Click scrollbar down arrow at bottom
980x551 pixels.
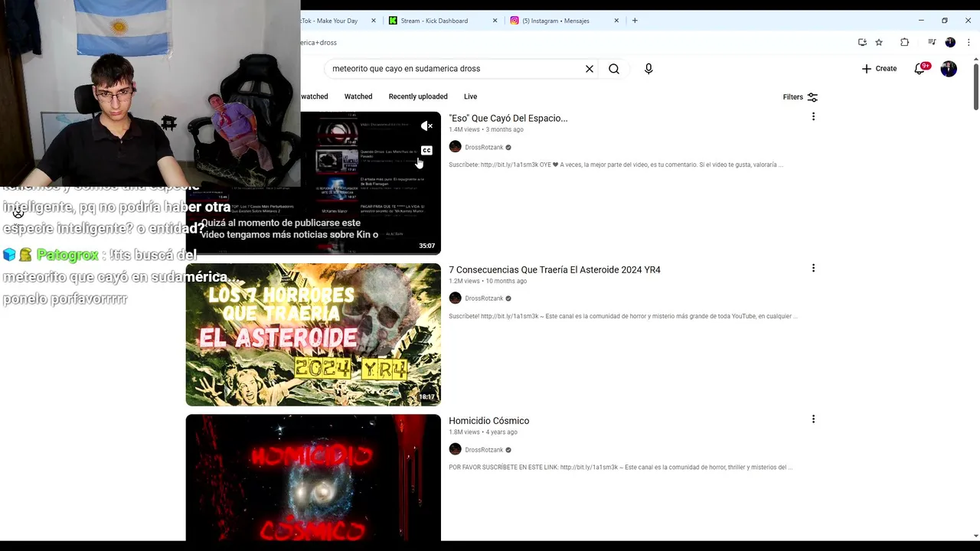(976, 536)
